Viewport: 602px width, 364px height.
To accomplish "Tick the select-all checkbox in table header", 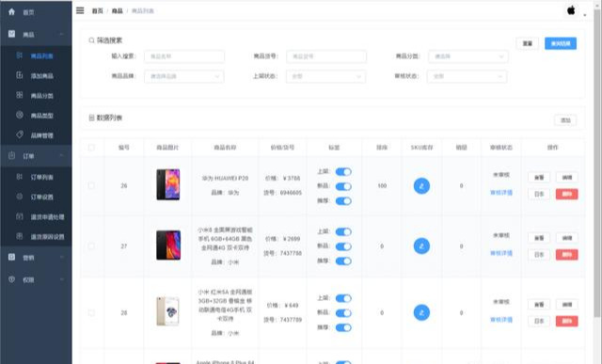I will [91, 148].
